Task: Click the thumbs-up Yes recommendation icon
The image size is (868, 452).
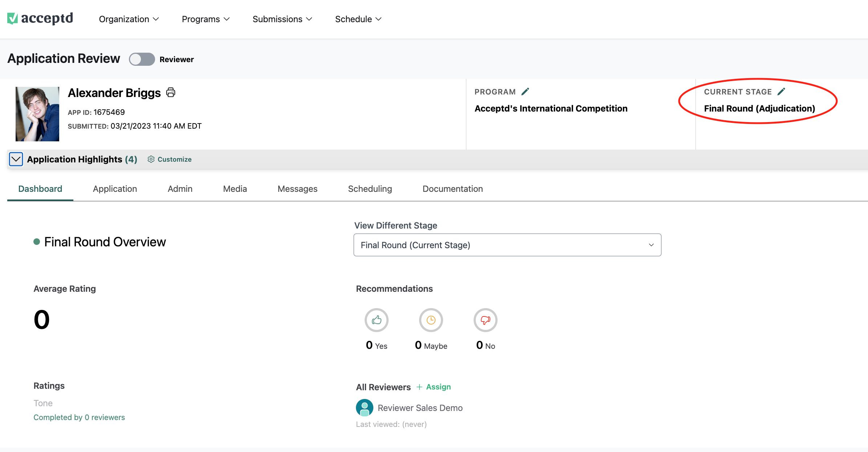Action: tap(377, 320)
